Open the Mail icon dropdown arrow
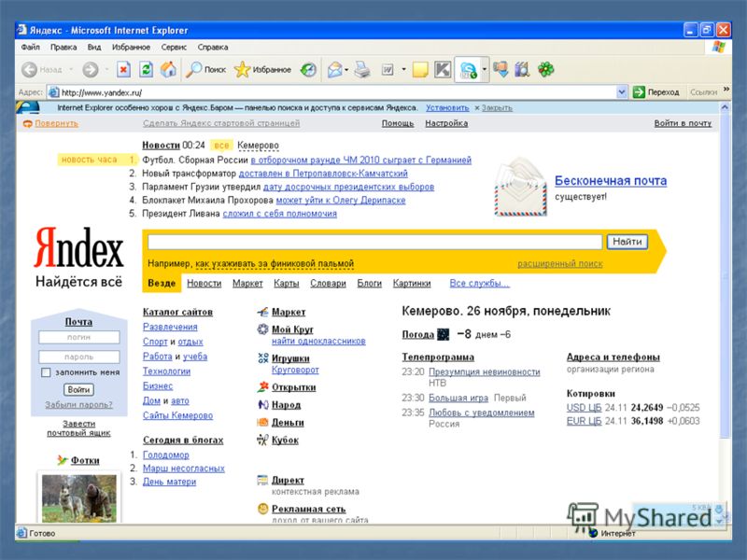The height and width of the screenshot is (560, 747). click(x=346, y=69)
